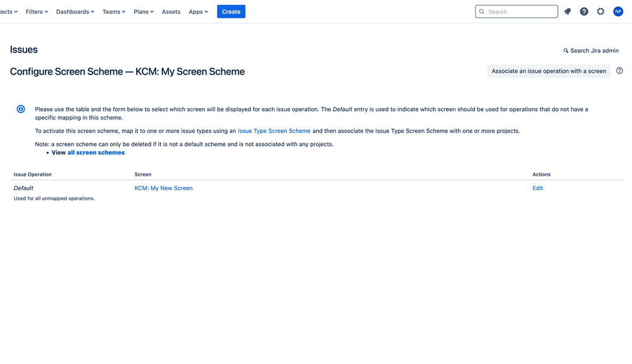
Task: Open the KCM: My New Screen link
Action: click(x=163, y=188)
